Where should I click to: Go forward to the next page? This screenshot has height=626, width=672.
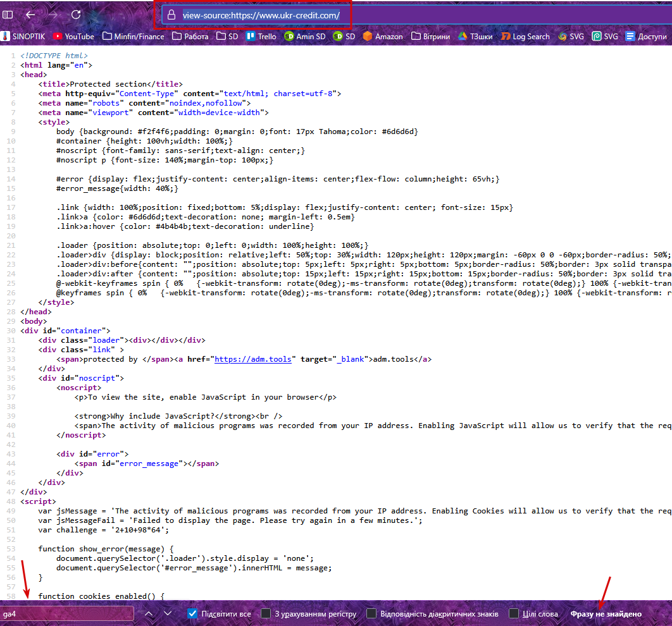tap(53, 15)
